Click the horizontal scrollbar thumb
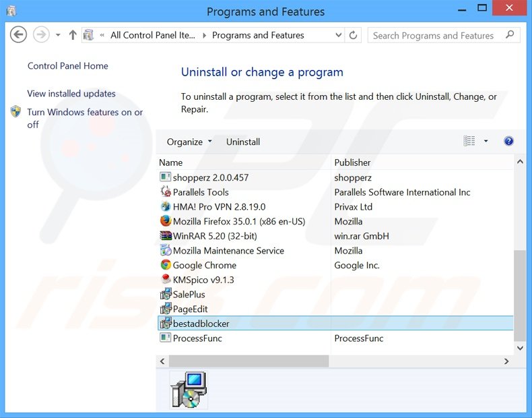532x418 pixels. pos(248,361)
